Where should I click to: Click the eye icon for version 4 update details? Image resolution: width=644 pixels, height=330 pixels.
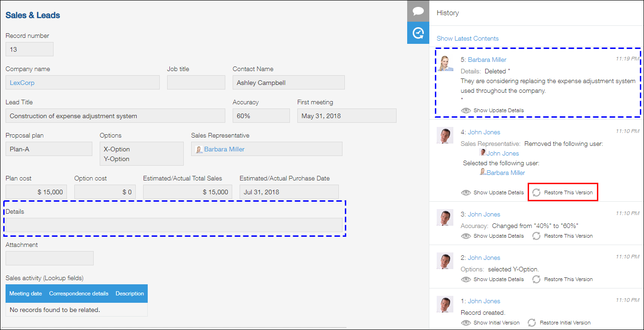pos(466,192)
